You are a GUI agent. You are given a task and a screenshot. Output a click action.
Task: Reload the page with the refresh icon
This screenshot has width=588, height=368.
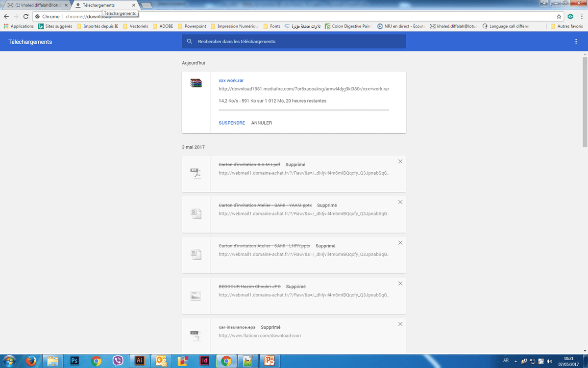pos(26,16)
